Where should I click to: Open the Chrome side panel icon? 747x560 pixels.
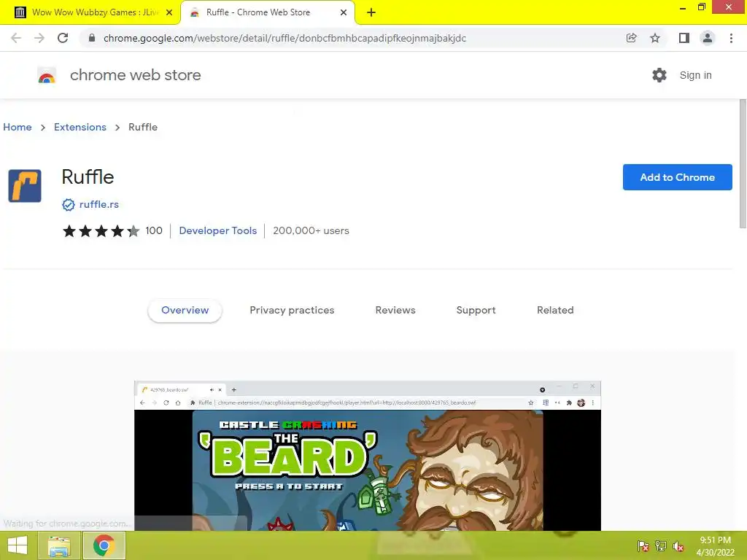click(684, 38)
